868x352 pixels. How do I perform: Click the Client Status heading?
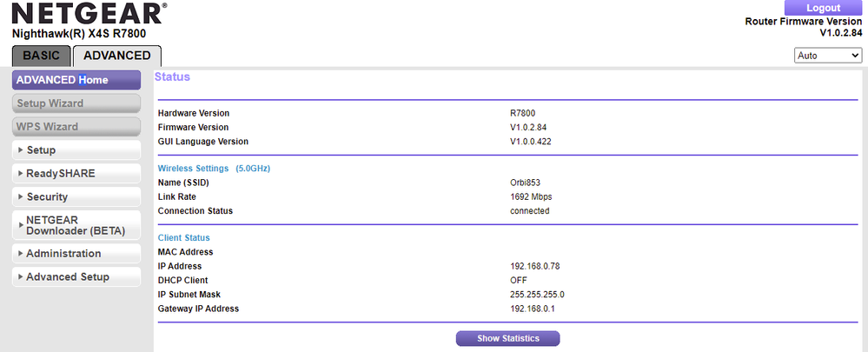tap(184, 238)
